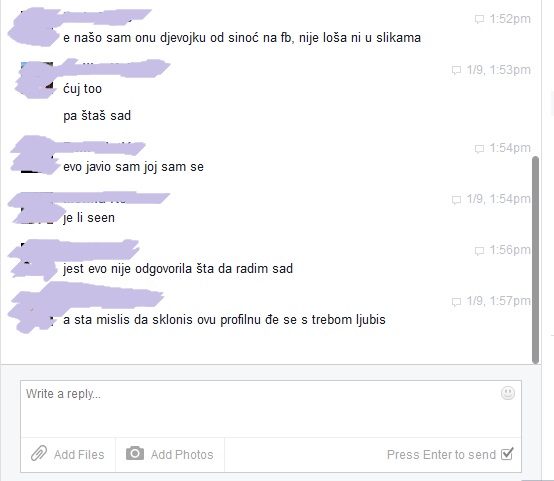Click message icon next to 1:56pm timestamp
The image size is (554, 481).
[x=479, y=251]
